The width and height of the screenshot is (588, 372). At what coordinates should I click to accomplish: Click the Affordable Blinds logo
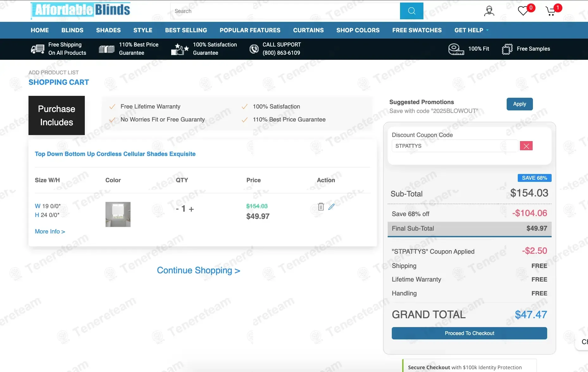(81, 10)
